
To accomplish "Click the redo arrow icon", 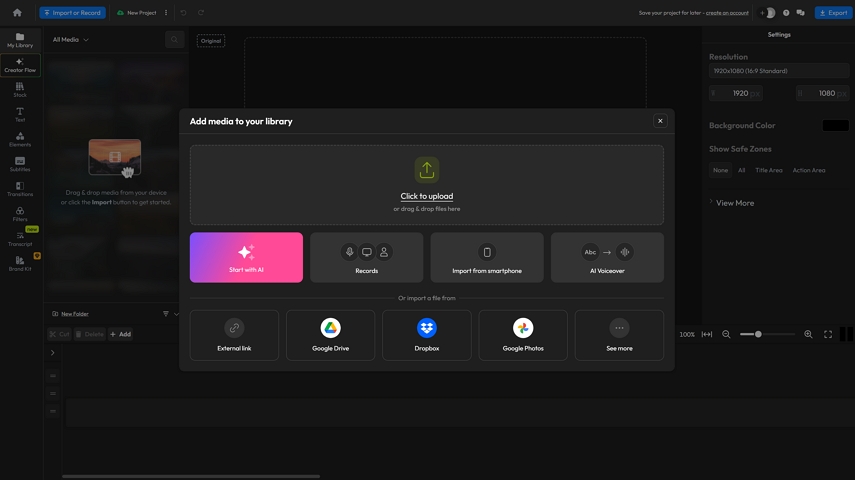I will click(x=201, y=13).
